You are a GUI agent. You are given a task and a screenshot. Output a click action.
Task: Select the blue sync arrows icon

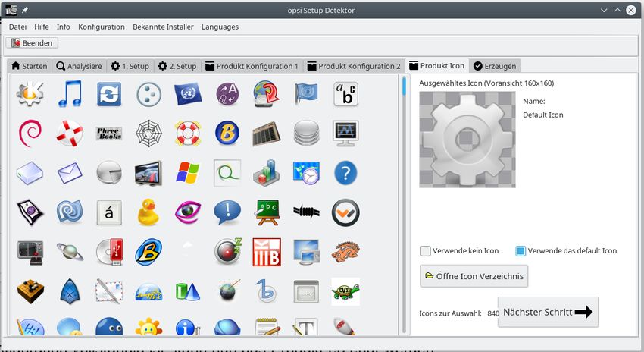109,94
